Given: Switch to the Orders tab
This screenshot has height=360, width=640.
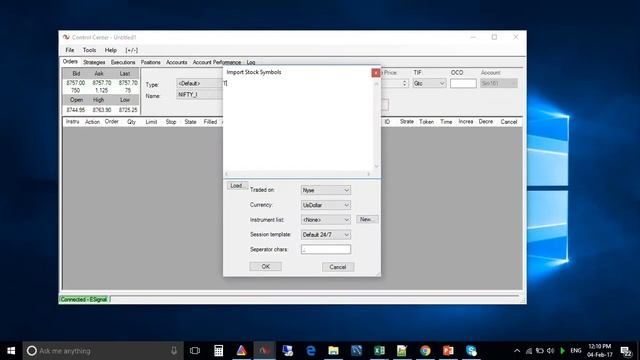Looking at the screenshot, I should 70,62.
